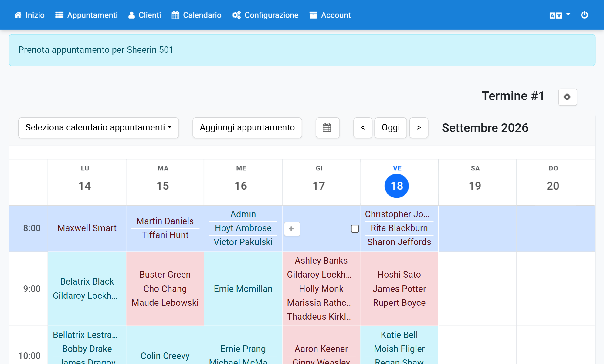Open the Configurazione menu
This screenshot has height=364, width=604.
pyautogui.click(x=266, y=15)
